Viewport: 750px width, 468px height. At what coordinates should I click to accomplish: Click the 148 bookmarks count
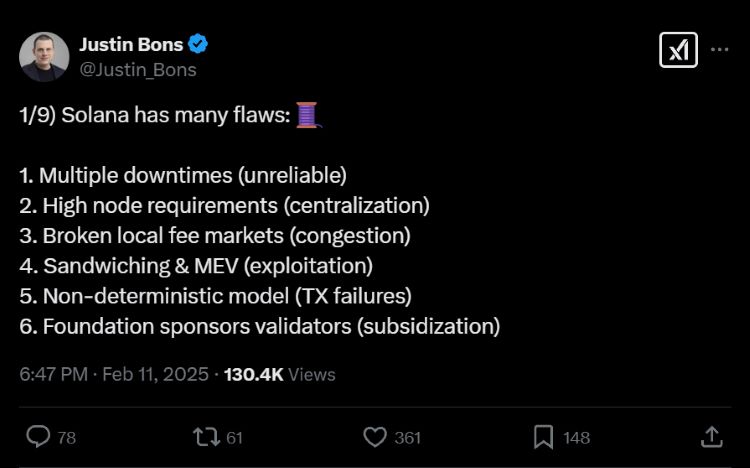click(x=576, y=438)
